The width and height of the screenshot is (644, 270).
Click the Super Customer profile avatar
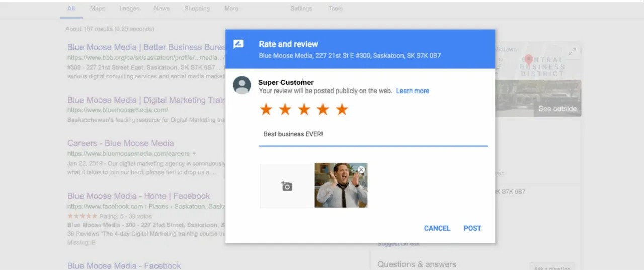pos(242,85)
